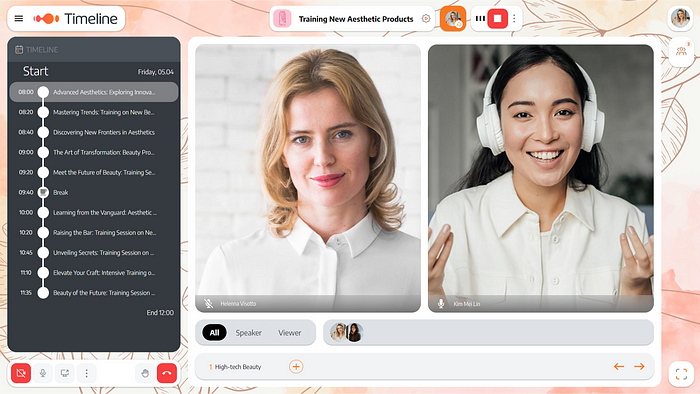Viewport: 700px width, 394px height.
Task: Click the orange host avatar button
Action: 453,19
